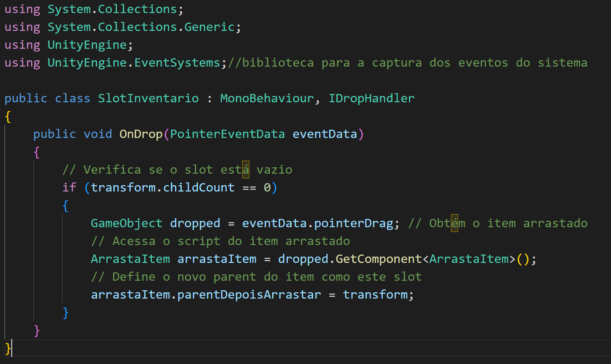Click 'Generic' in the second using line
Image resolution: width=611 pixels, height=364 pixels.
(x=209, y=27)
